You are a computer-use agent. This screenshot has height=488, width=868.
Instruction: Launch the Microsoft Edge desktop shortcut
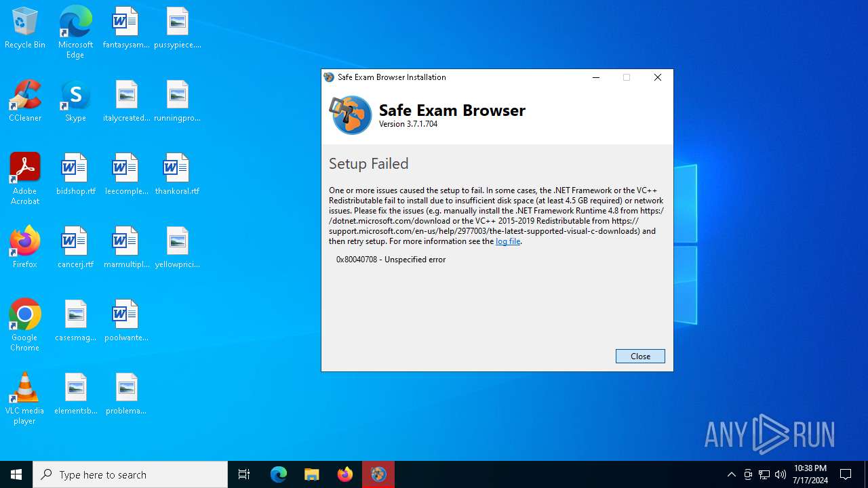[75, 32]
